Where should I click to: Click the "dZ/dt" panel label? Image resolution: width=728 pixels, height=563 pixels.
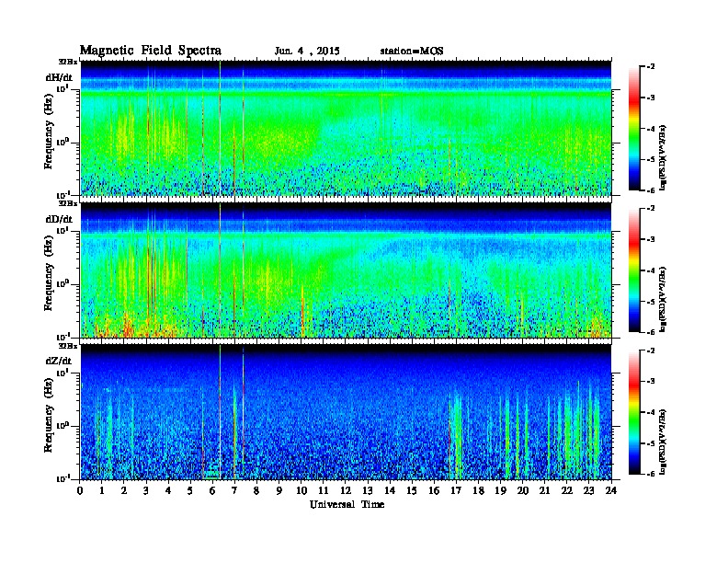point(59,361)
